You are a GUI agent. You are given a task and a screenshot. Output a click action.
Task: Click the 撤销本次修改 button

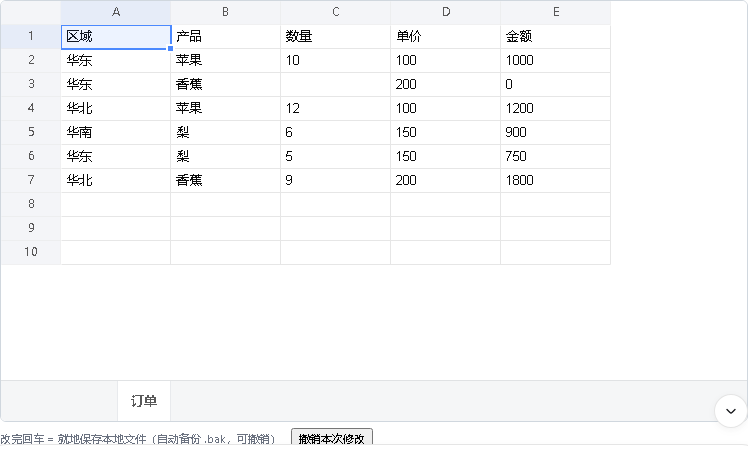point(332,438)
